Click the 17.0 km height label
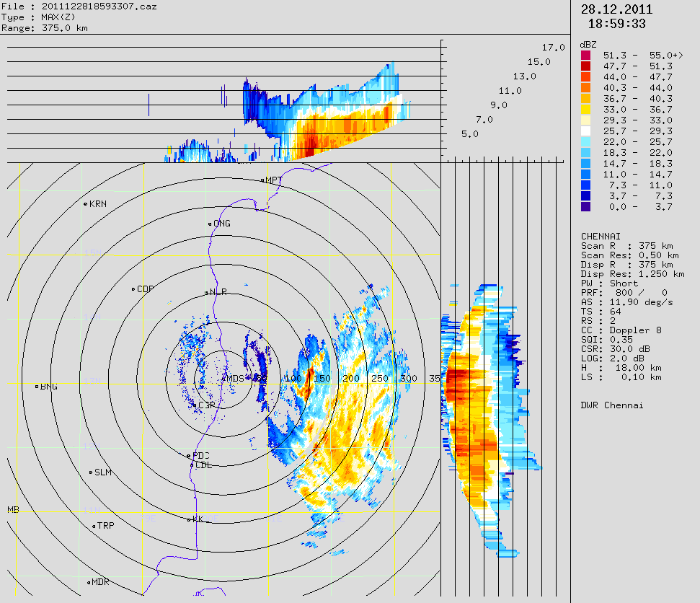700x603 pixels. pyautogui.click(x=554, y=48)
